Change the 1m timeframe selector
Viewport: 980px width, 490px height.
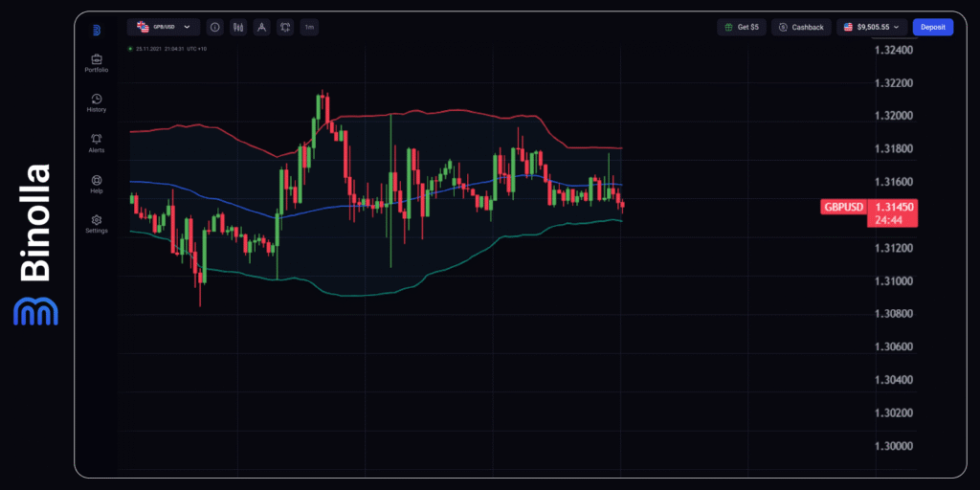(309, 27)
